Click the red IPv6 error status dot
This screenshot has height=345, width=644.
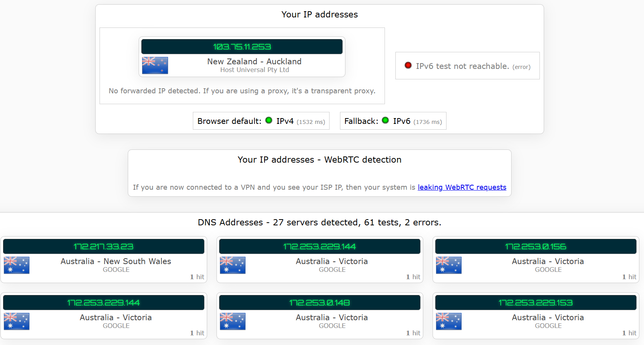[x=408, y=65]
